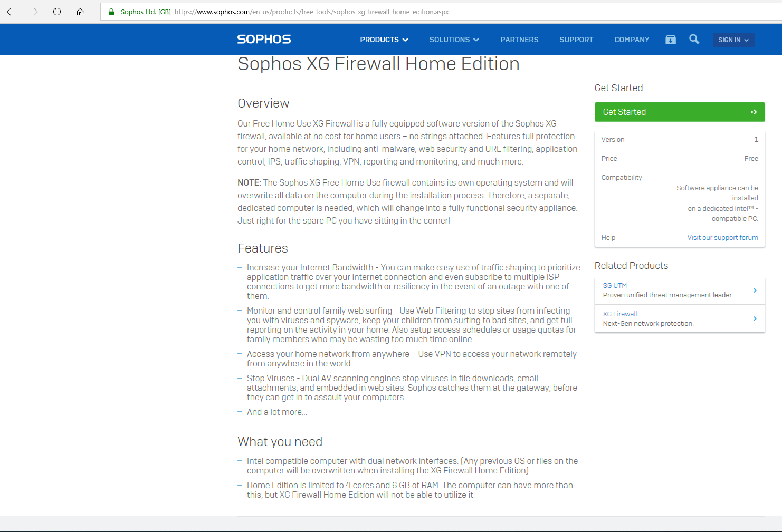The image size is (782, 532).
Task: Click the green Get Started button
Action: click(680, 112)
